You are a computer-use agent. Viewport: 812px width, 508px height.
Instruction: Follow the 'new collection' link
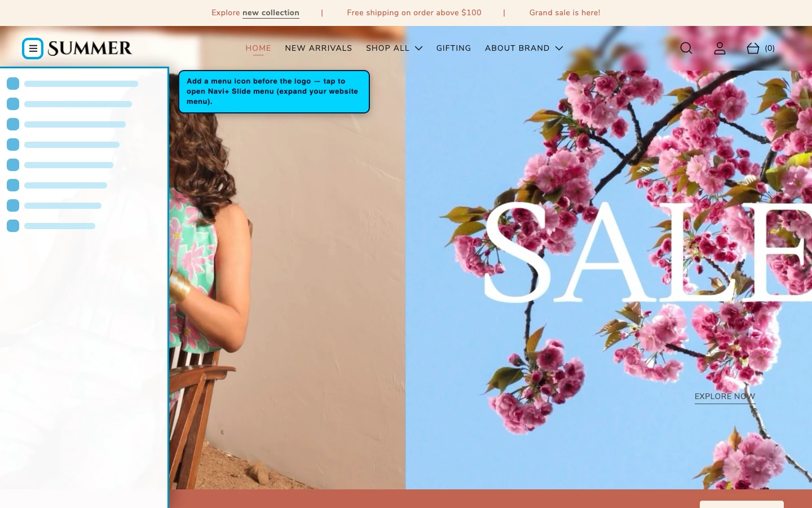point(271,13)
